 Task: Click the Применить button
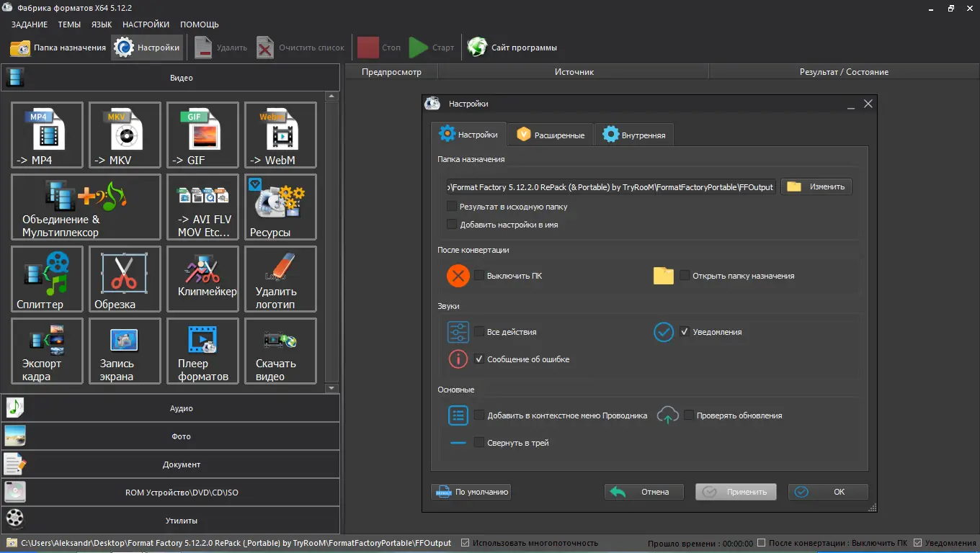click(x=736, y=492)
